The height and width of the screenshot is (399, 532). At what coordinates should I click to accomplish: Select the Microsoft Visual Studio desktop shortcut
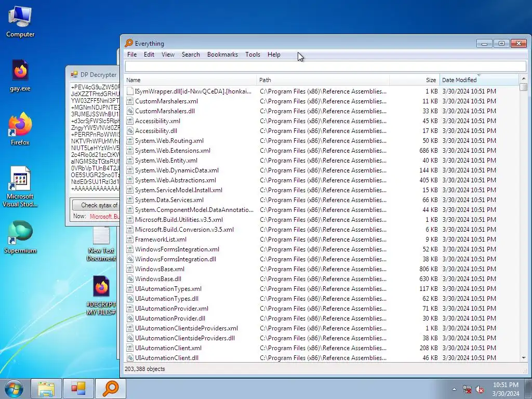coord(20,187)
